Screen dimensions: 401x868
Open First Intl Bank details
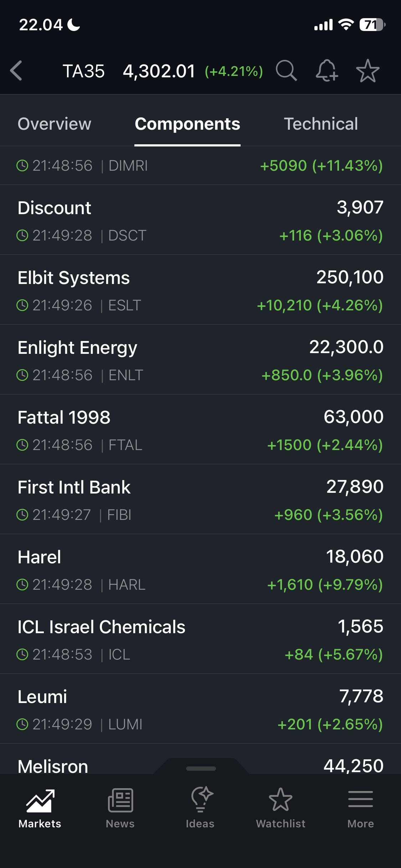(x=200, y=500)
